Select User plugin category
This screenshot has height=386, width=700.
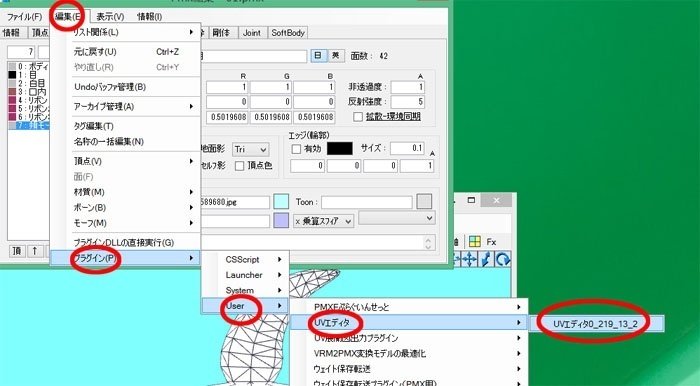click(245, 306)
